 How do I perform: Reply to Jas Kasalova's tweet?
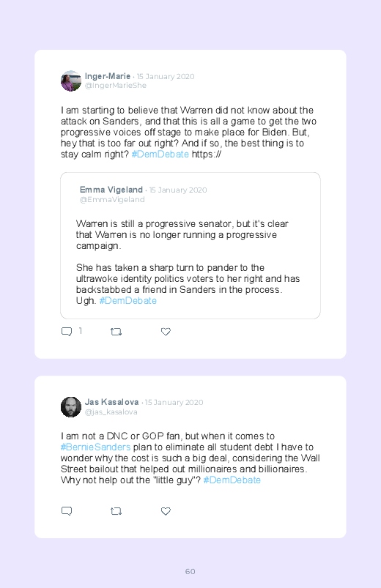click(67, 511)
